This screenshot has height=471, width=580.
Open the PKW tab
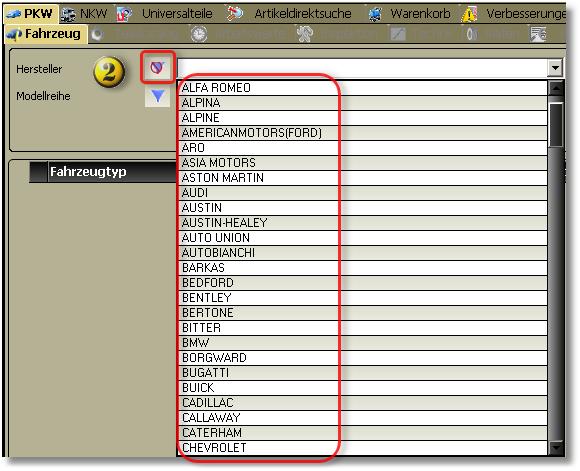[x=30, y=14]
